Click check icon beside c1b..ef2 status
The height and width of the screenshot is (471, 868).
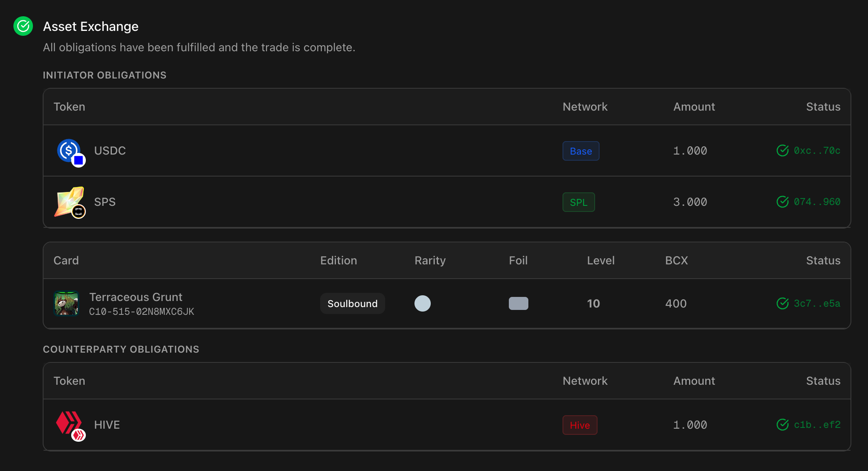[782, 425]
